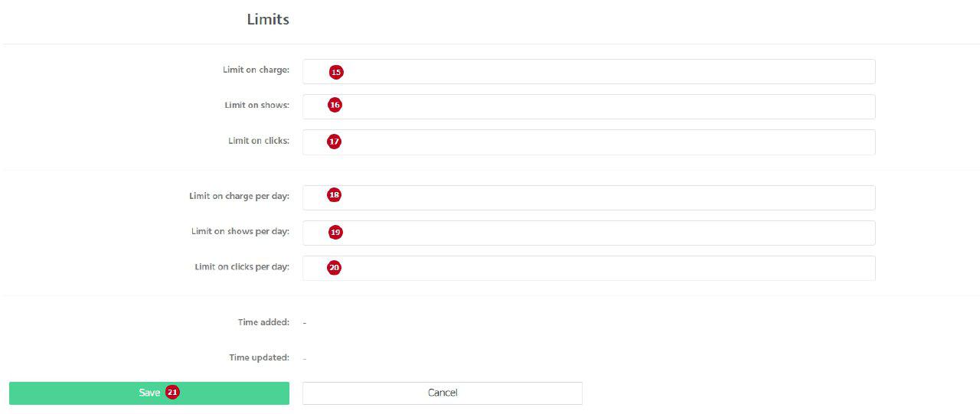Click the Time updated label
This screenshot has height=414, width=980.
tap(260, 357)
